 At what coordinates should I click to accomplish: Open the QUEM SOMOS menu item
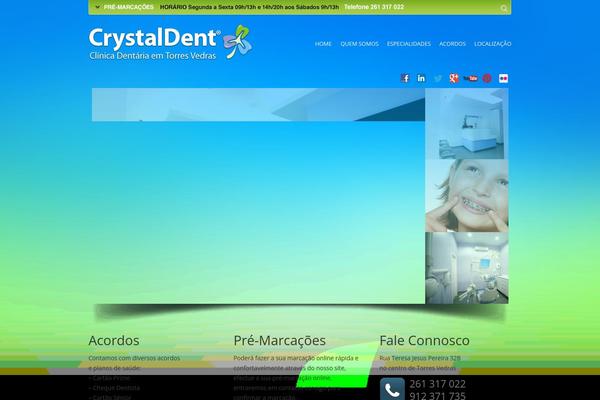click(359, 44)
